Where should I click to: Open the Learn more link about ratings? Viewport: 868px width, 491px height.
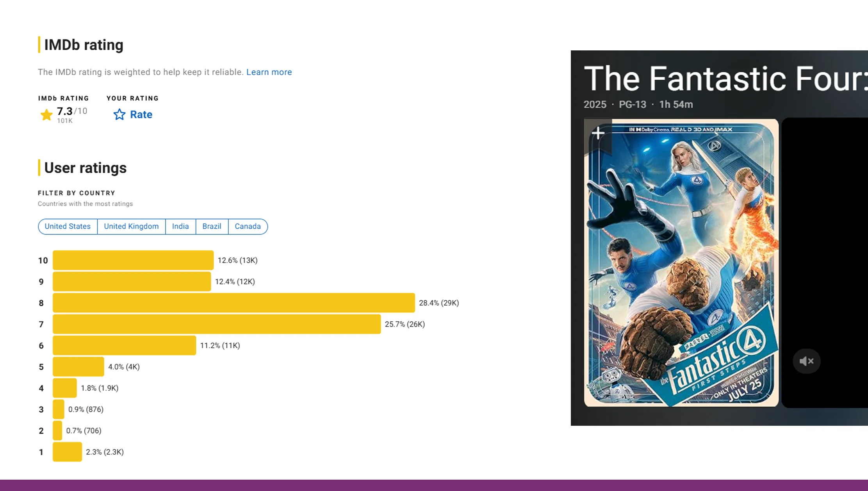click(x=269, y=72)
